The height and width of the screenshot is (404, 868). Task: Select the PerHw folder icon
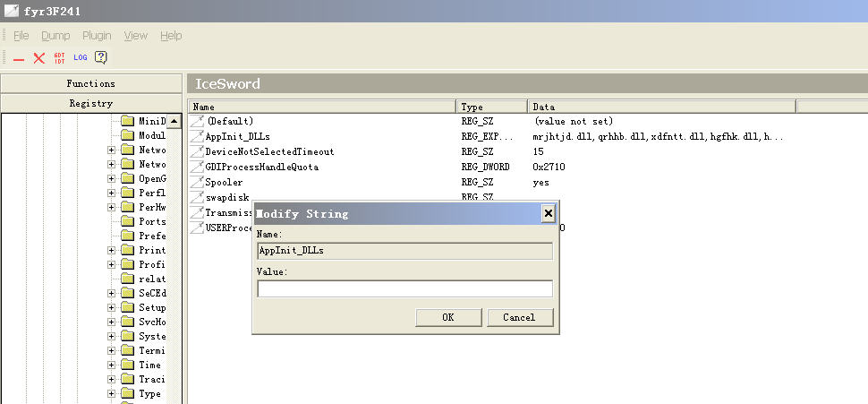128,207
